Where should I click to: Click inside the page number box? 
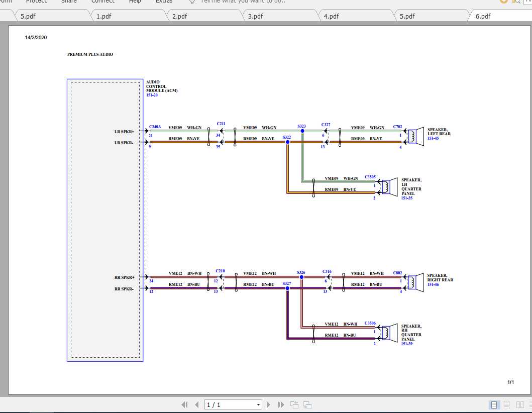click(x=226, y=404)
